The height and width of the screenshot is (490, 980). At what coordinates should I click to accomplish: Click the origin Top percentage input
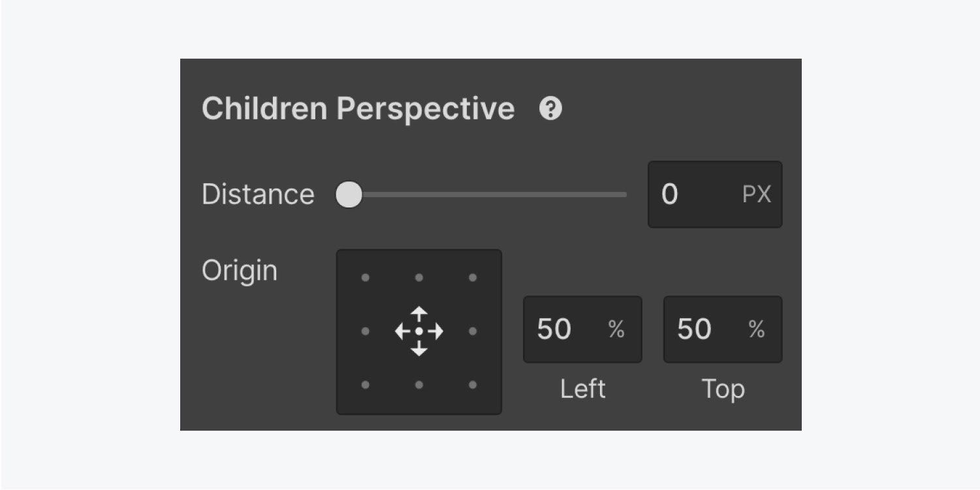(x=702, y=329)
